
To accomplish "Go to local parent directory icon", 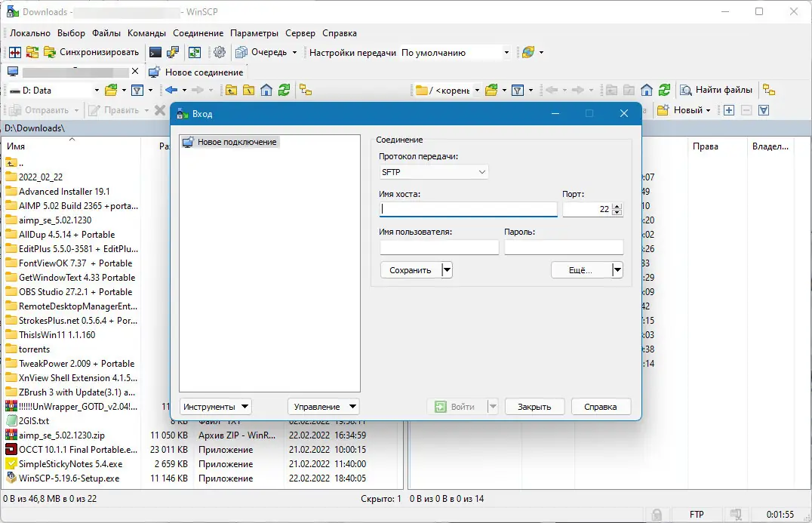I will coord(231,90).
